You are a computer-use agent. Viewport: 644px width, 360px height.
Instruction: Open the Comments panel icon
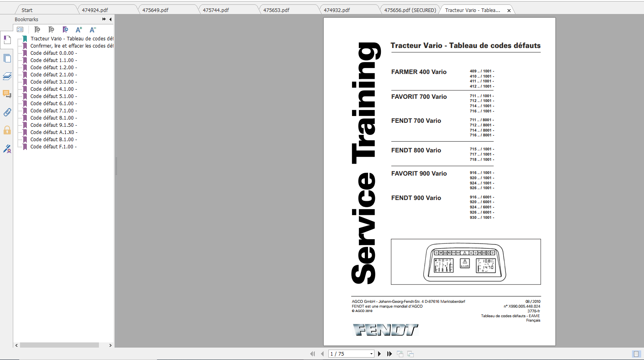tap(7, 94)
